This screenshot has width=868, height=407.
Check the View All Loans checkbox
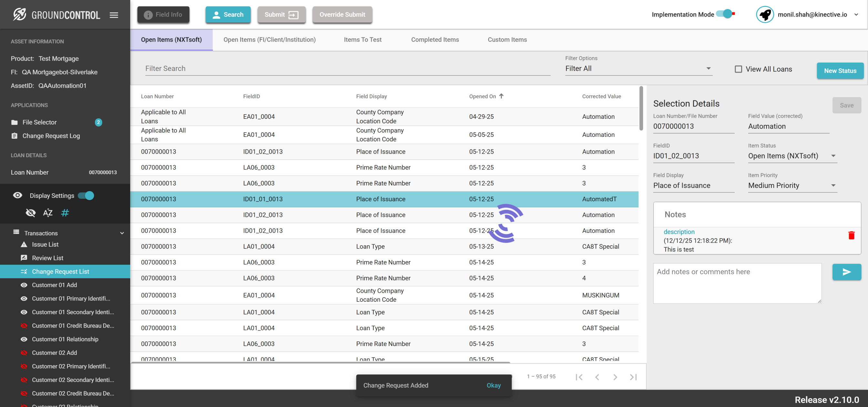(738, 69)
